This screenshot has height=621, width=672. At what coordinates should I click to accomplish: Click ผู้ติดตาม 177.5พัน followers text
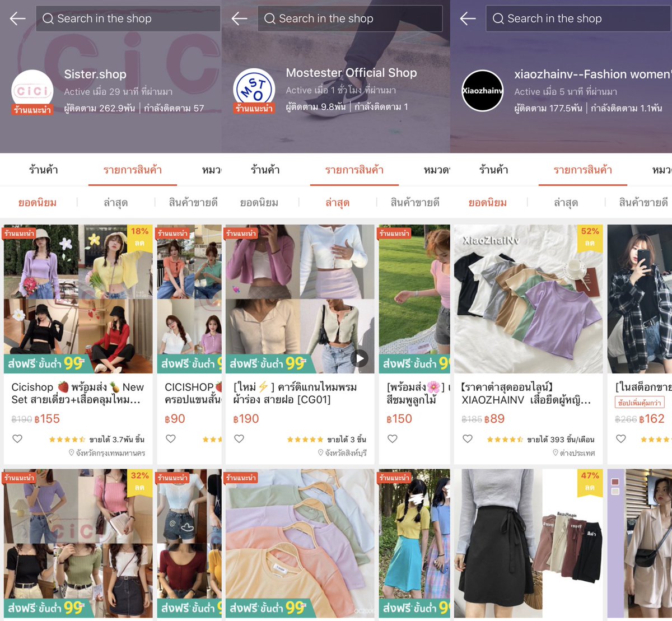pyautogui.click(x=548, y=108)
